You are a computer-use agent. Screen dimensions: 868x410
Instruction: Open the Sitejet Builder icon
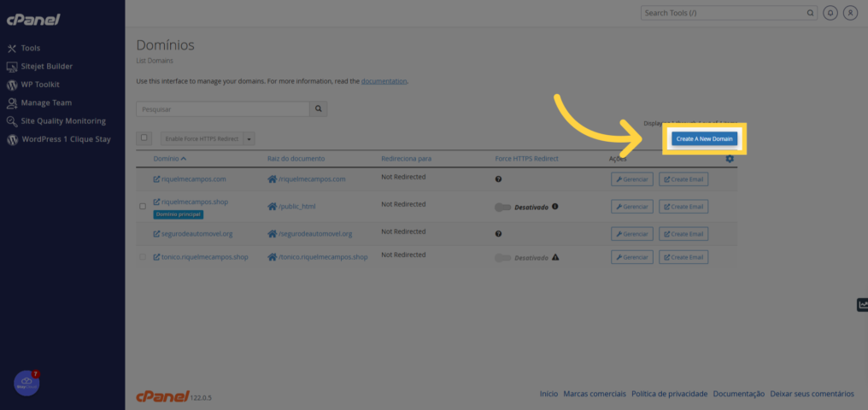point(12,67)
